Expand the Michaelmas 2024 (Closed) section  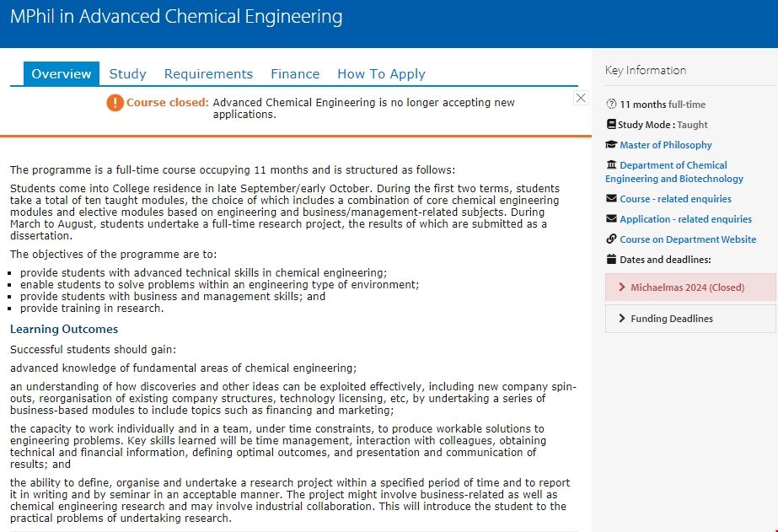(690, 287)
